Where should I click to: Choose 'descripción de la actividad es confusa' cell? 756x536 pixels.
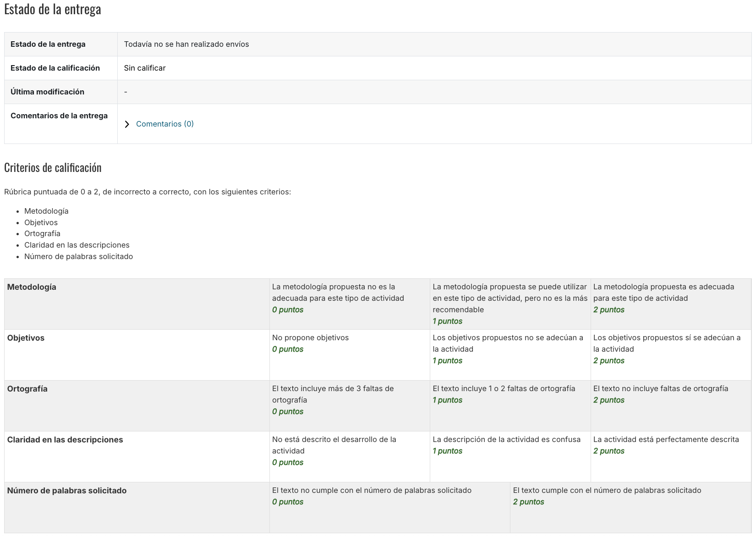point(509,456)
